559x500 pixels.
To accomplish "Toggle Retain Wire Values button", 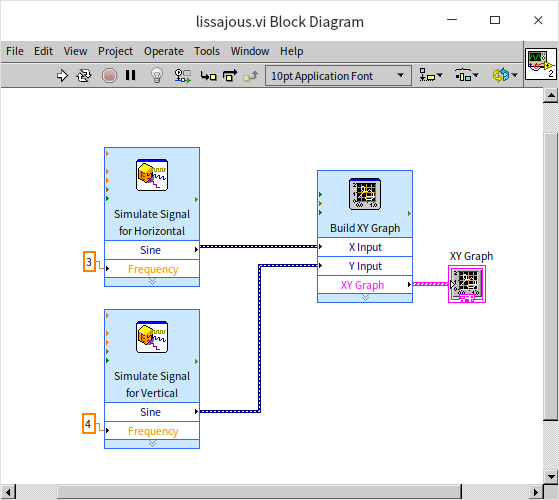I will 183,76.
